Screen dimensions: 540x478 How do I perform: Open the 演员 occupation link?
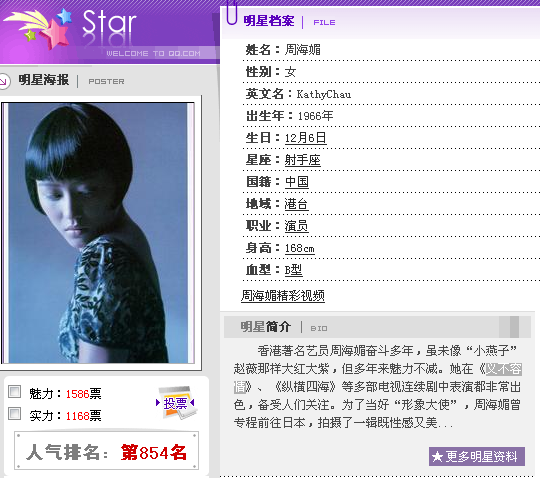coord(296,226)
